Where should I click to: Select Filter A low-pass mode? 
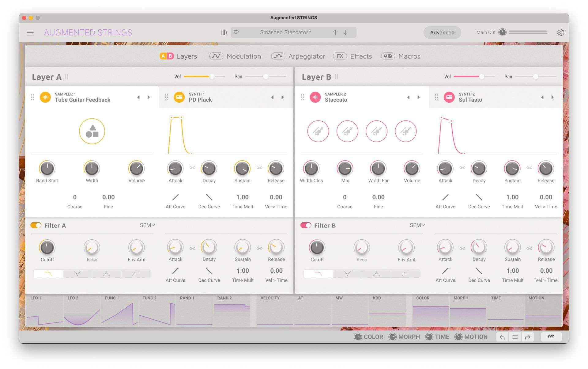[48, 274]
